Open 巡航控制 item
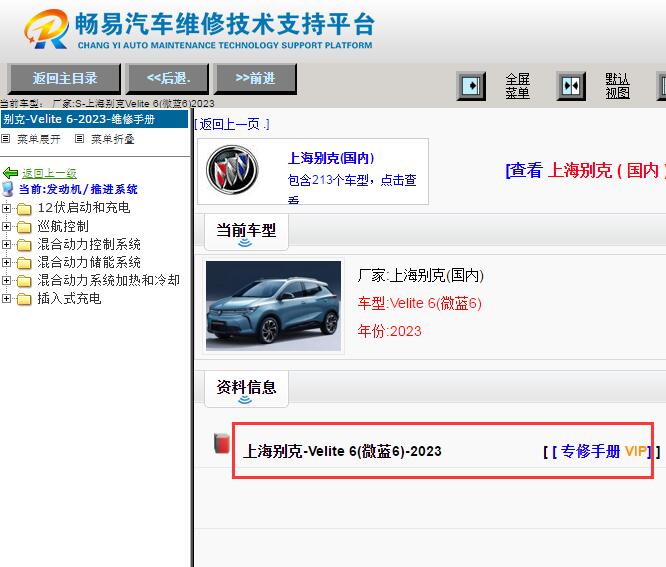This screenshot has height=567, width=666. coord(63,226)
